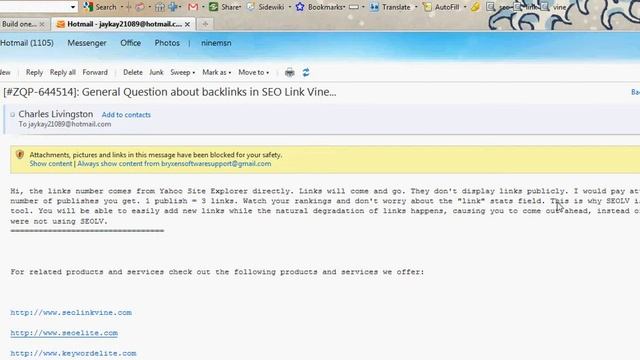640x360 pixels.
Task: Click the print icon in mail toolbar
Action: click(290, 72)
